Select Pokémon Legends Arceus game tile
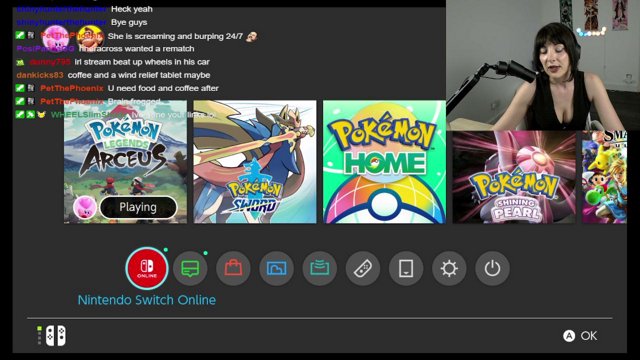Viewport: 640px width, 360px height. click(125, 162)
